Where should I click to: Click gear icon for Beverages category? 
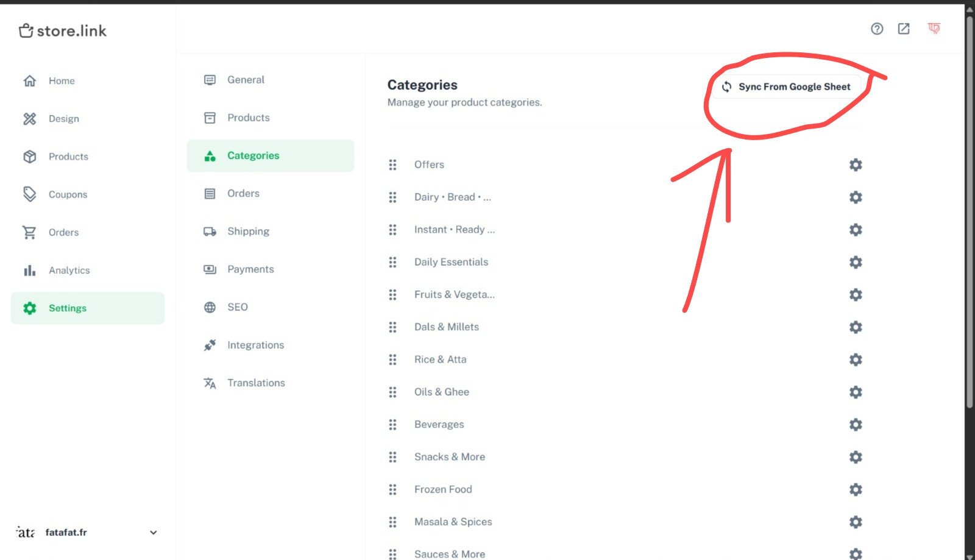coord(856,424)
